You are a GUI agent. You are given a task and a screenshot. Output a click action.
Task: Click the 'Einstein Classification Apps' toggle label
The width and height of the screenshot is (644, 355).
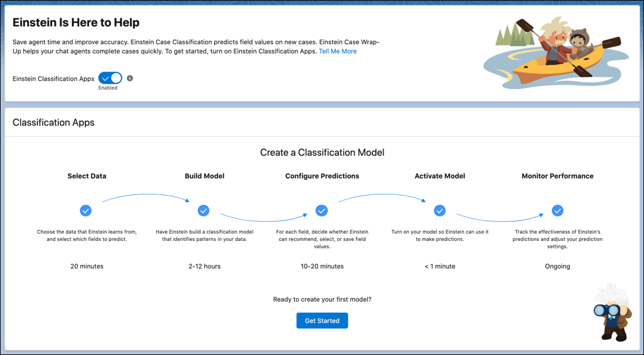coord(53,78)
